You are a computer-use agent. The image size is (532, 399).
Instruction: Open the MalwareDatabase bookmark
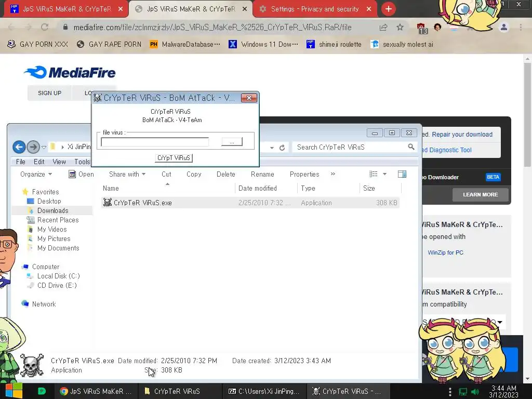(185, 44)
